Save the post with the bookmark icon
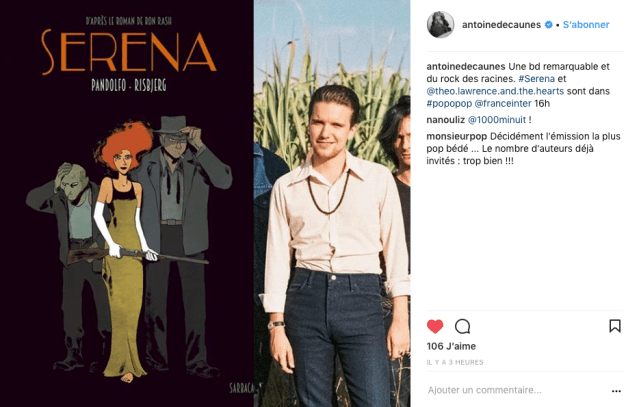Viewport: 639px width, 407px height. [615, 326]
